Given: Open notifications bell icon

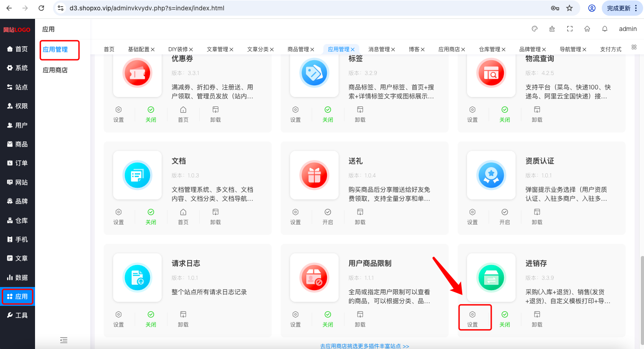Looking at the screenshot, I should tap(605, 29).
